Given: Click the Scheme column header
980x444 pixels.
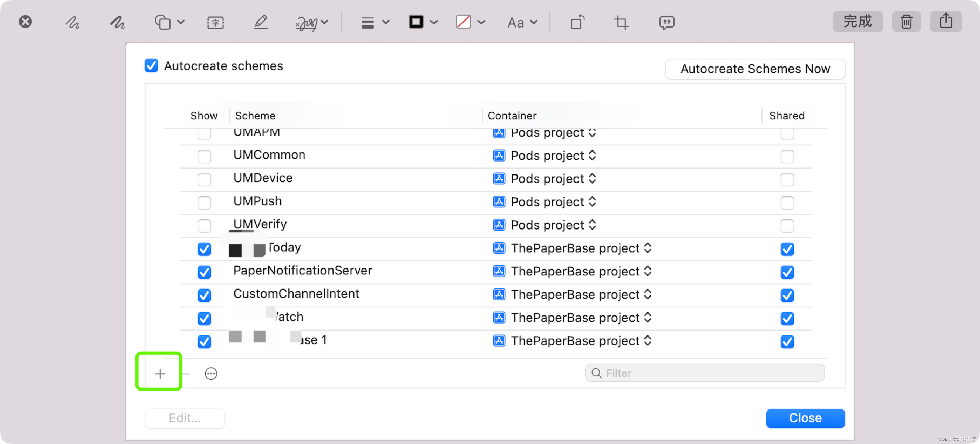Looking at the screenshot, I should [x=255, y=115].
